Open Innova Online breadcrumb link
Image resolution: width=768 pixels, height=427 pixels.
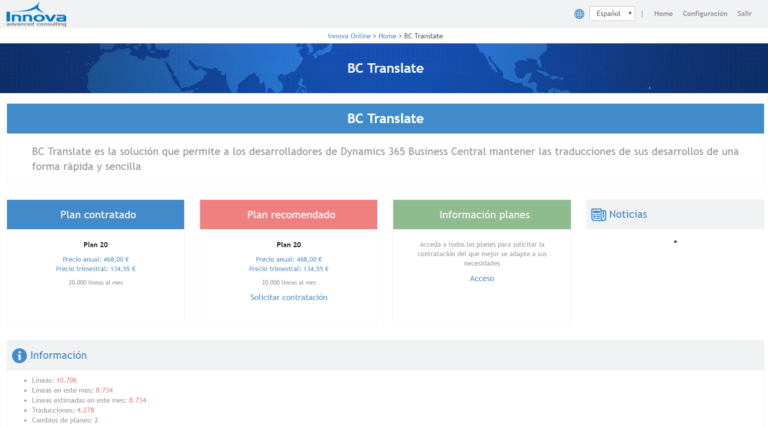[349, 36]
